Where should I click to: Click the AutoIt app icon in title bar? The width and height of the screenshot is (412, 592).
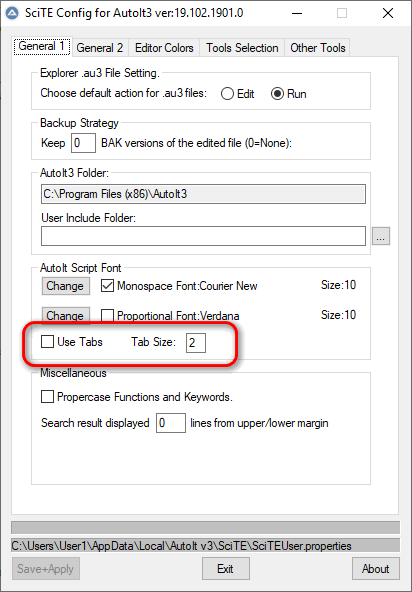coord(12,14)
